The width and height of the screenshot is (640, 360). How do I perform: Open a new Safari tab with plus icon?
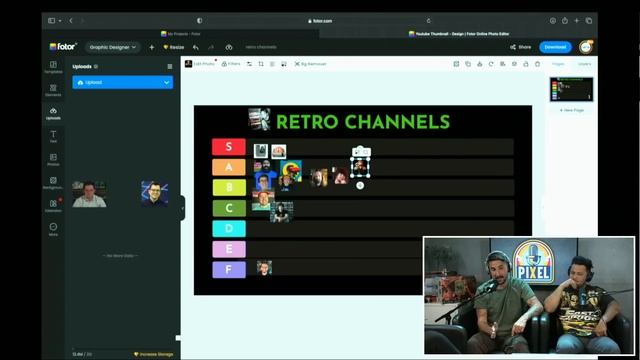(576, 20)
